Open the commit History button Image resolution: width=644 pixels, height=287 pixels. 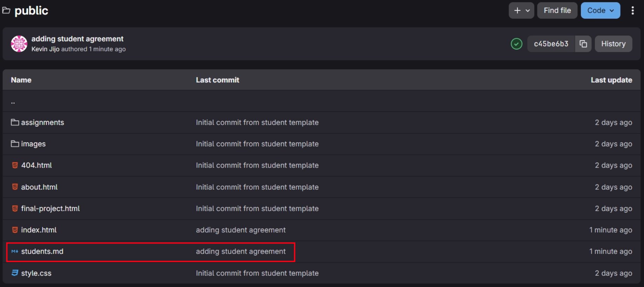613,44
